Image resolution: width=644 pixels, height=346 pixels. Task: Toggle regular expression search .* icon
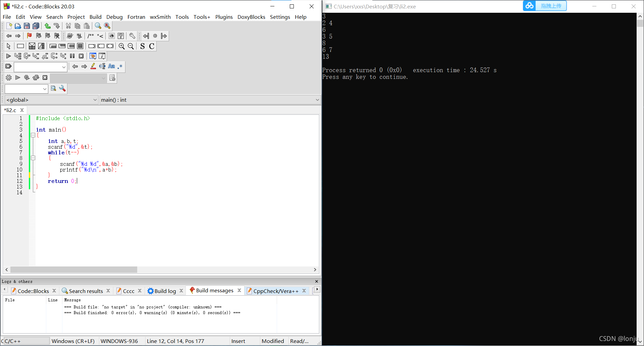tap(120, 66)
